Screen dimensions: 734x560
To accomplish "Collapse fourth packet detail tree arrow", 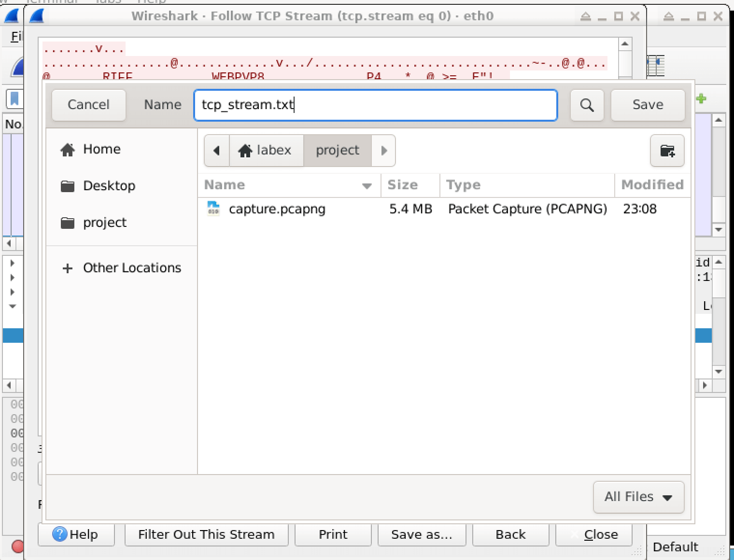I will pos(13,307).
